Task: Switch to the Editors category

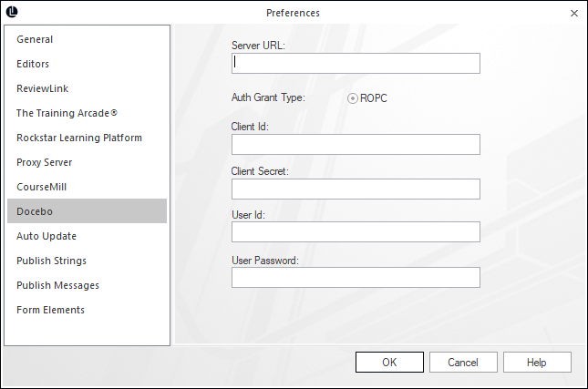Action: 33,65
